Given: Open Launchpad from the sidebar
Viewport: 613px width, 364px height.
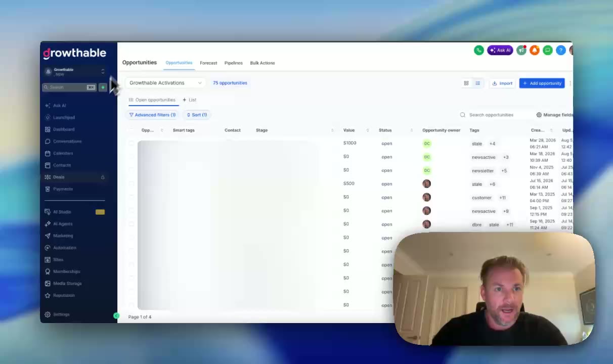Looking at the screenshot, I should pos(64,117).
